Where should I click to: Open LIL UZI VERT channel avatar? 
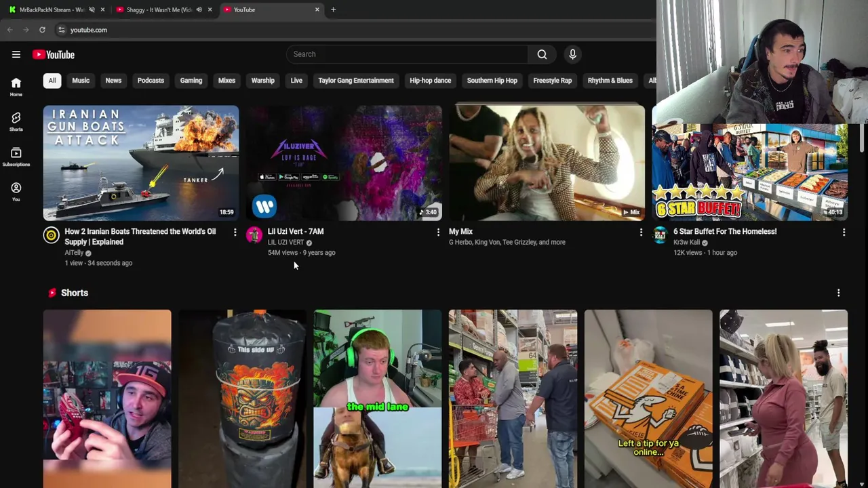(254, 235)
